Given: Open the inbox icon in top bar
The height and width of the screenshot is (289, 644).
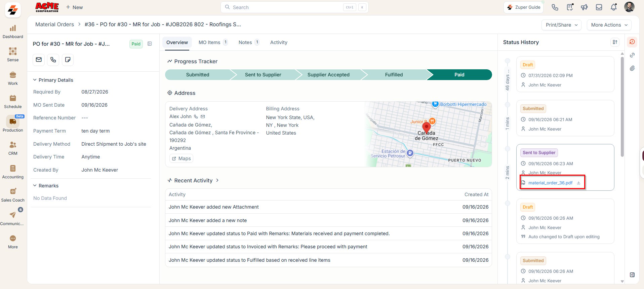Looking at the screenshot, I should 599,7.
